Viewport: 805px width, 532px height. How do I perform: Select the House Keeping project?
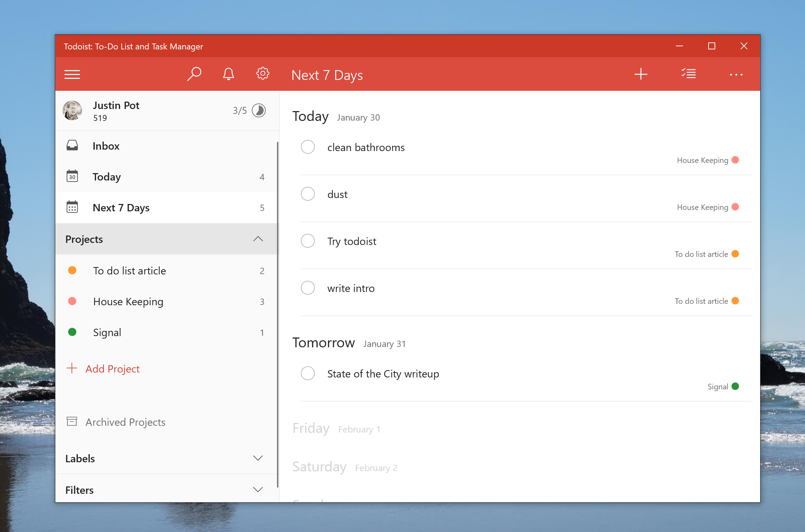tap(128, 301)
